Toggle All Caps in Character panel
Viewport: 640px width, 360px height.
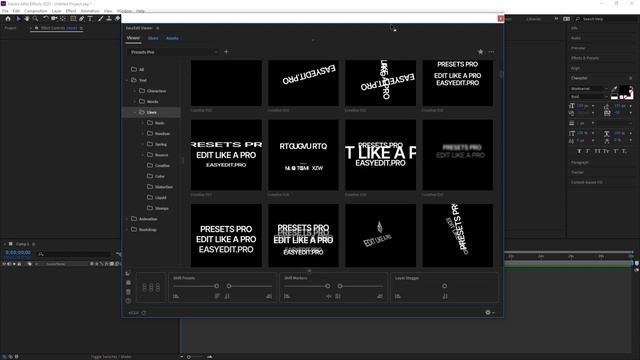598,151
